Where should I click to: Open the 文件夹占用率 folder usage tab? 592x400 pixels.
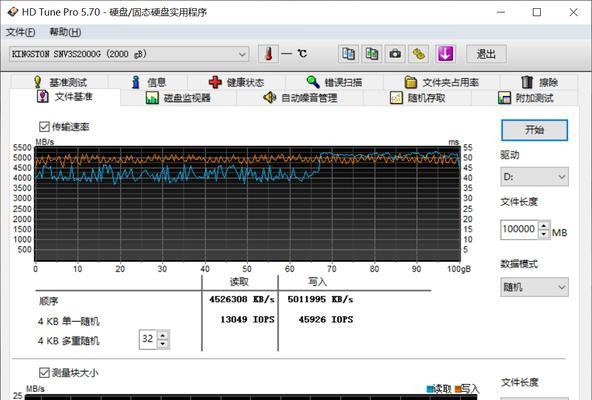point(442,82)
